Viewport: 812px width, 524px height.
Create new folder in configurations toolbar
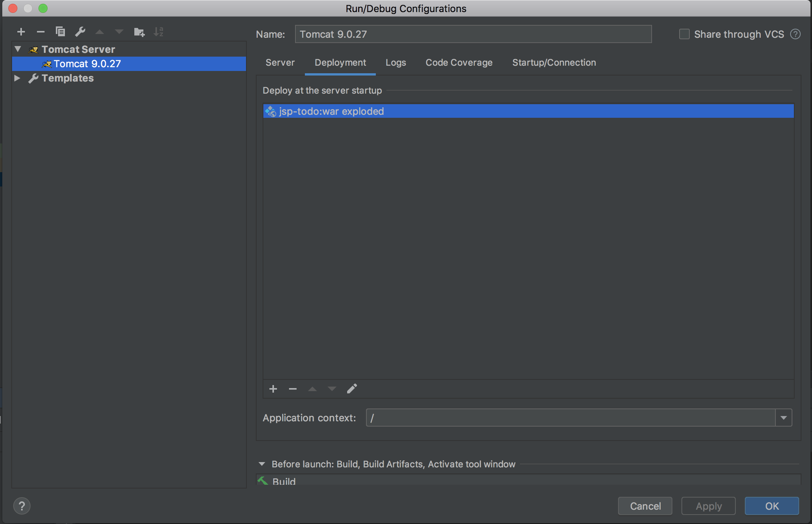point(139,32)
